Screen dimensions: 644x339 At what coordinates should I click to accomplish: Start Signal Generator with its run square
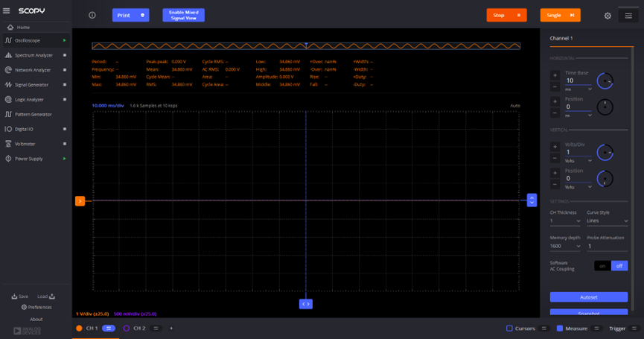coord(65,85)
